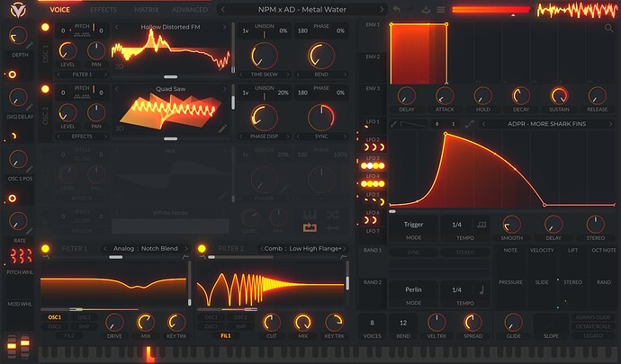Image resolution: width=621 pixels, height=364 pixels.
Task: Click the NOTE modulation source
Action: pyautogui.click(x=510, y=251)
